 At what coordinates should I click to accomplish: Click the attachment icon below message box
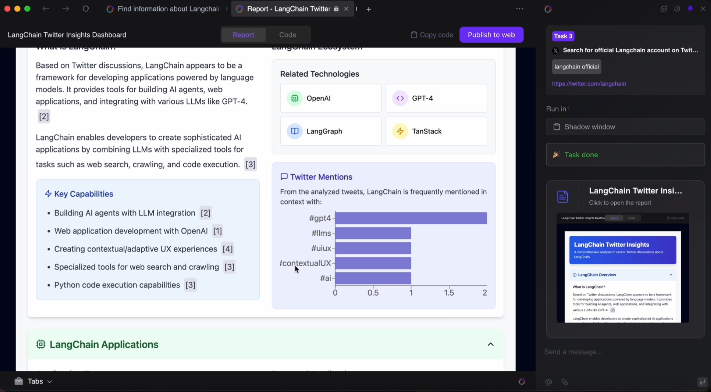point(565,382)
